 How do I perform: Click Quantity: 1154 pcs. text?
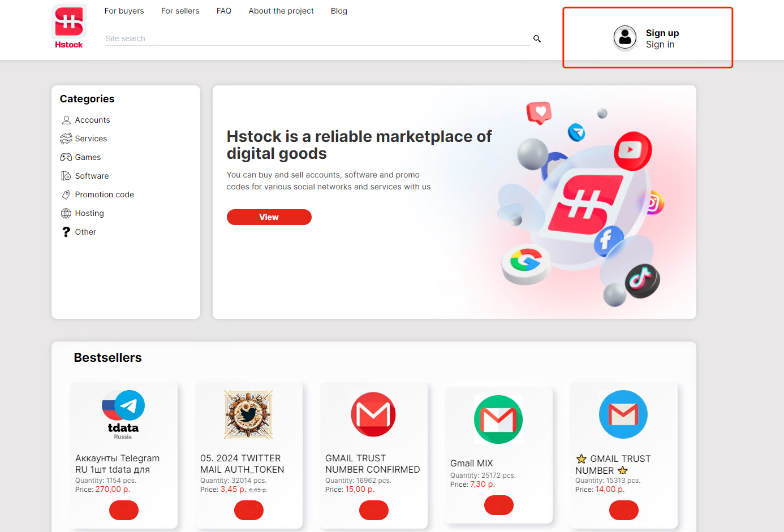click(106, 481)
